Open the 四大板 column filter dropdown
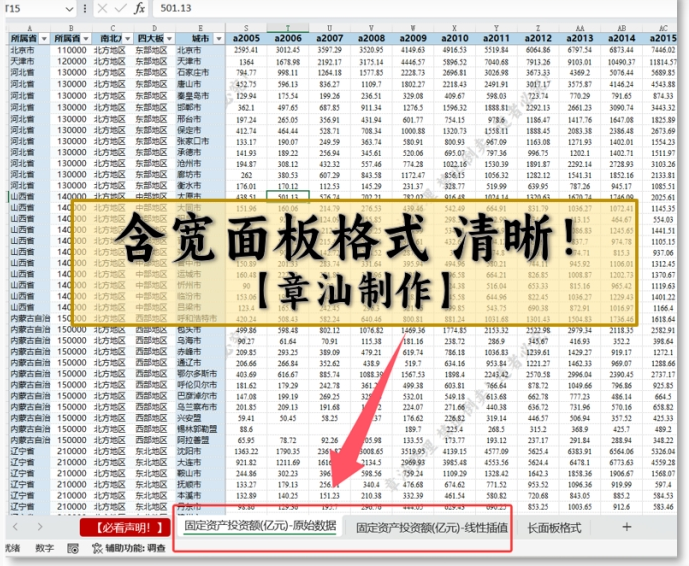The image size is (689, 566). [169, 39]
